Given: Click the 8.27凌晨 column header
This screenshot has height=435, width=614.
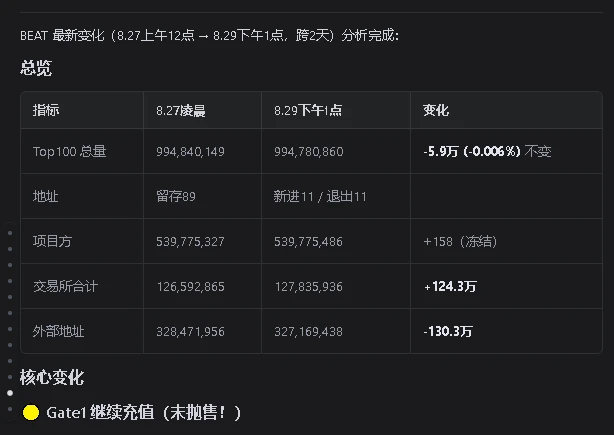Looking at the screenshot, I should (181, 111).
